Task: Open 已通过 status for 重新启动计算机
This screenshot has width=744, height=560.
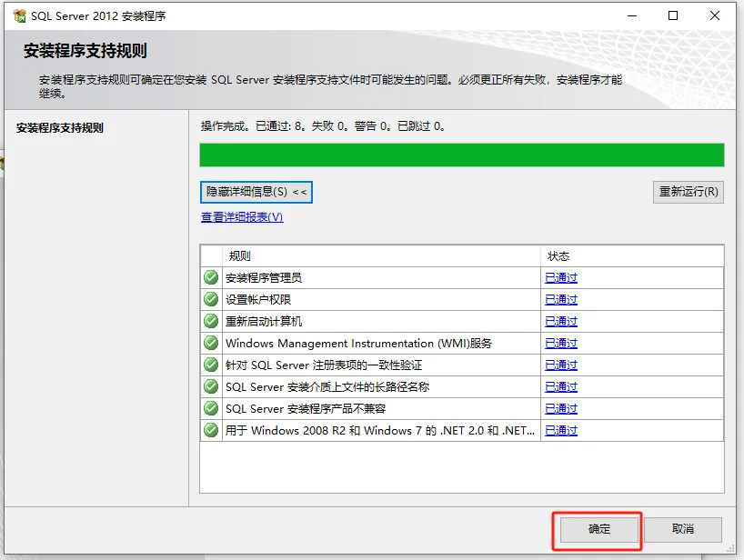Action: click(561, 322)
